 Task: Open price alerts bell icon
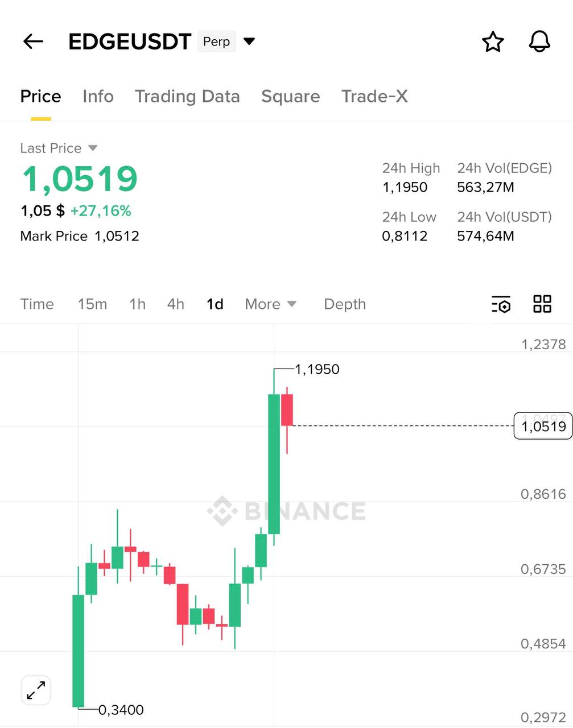point(539,42)
